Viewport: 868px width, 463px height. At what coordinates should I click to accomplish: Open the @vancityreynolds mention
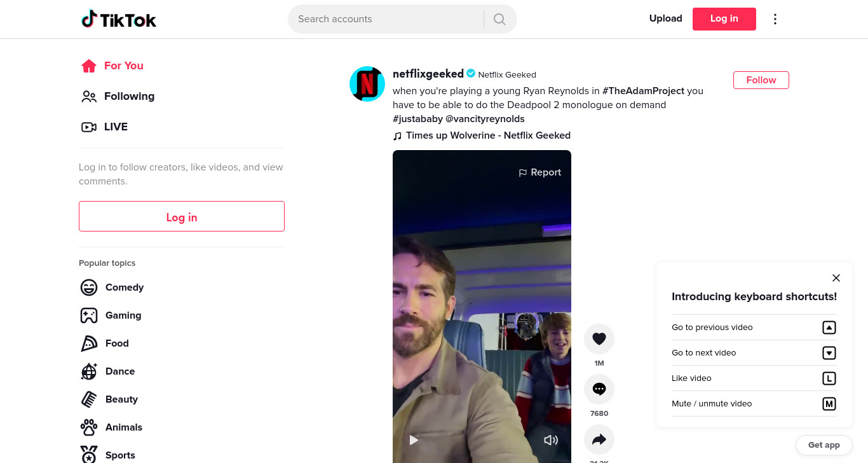[485, 119]
